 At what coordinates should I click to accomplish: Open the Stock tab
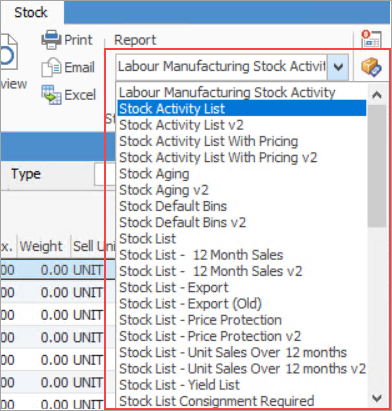coord(31,13)
